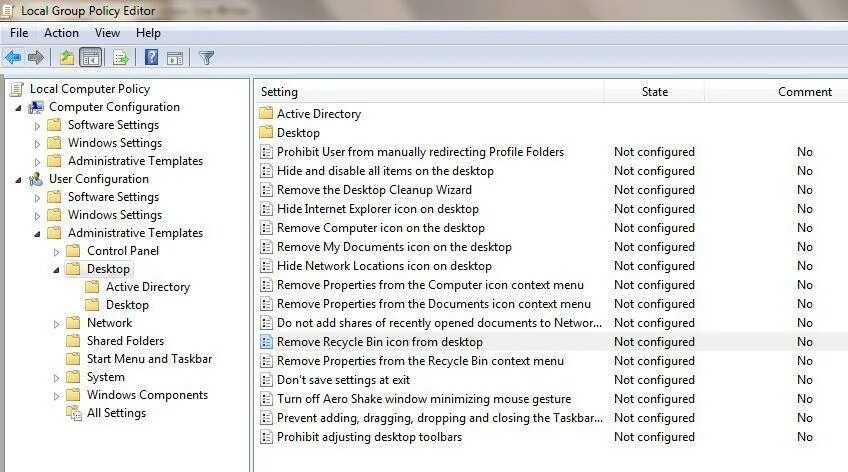Select Active Directory under Desktop in tree
This screenshot has width=848, height=472.
148,287
